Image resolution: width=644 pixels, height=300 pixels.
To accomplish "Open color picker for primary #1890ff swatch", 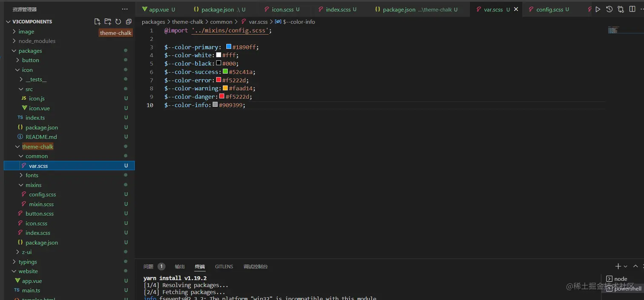I will 229,47.
